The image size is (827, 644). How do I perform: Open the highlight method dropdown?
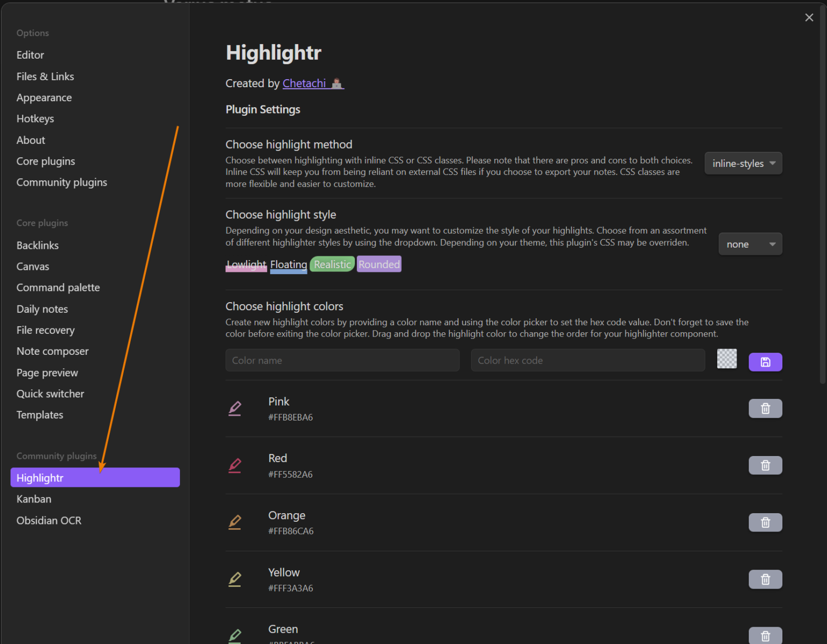pos(743,163)
